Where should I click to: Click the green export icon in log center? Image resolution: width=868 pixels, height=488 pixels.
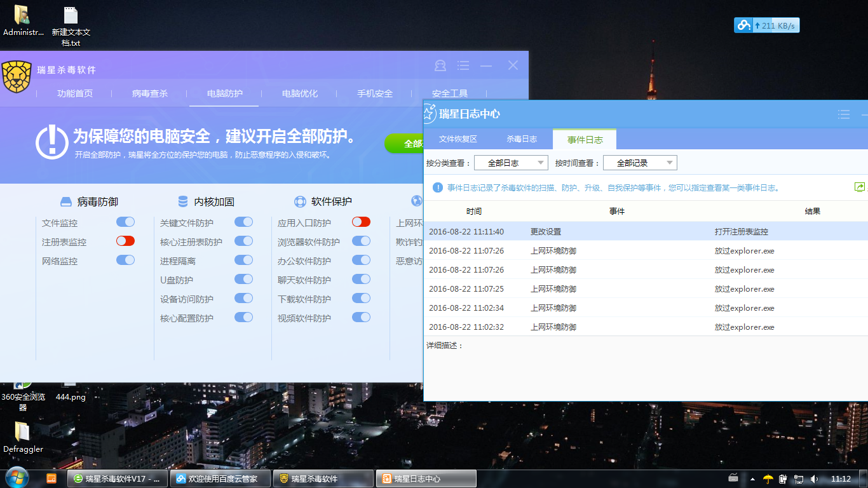[860, 187]
